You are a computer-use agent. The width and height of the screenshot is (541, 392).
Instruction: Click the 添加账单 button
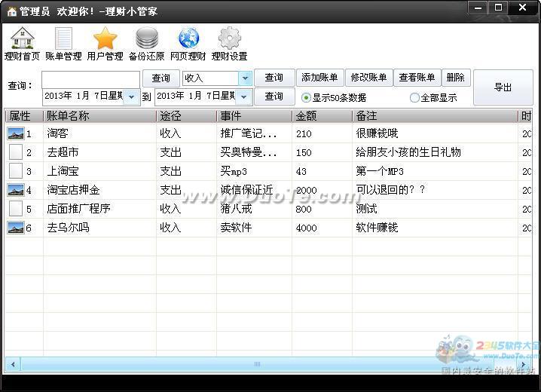(319, 78)
